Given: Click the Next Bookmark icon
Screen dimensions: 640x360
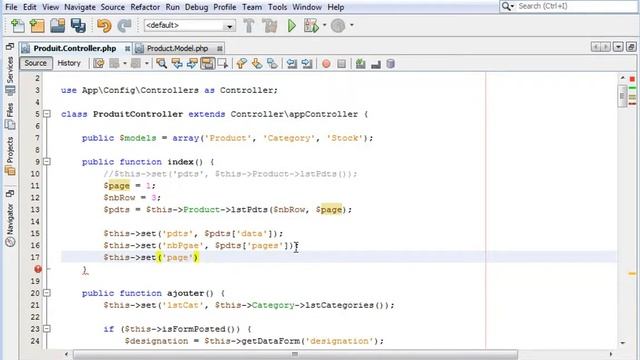Looking at the screenshot, I should (257, 63).
